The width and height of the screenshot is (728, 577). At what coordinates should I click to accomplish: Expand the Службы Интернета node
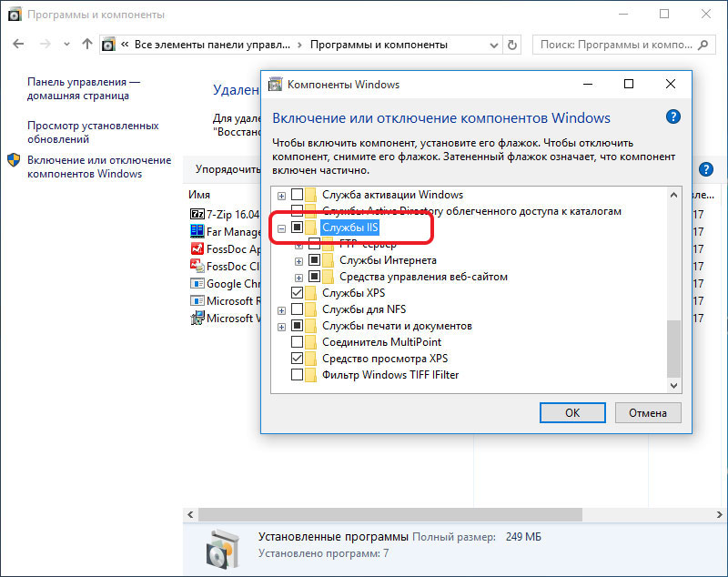pos(298,261)
